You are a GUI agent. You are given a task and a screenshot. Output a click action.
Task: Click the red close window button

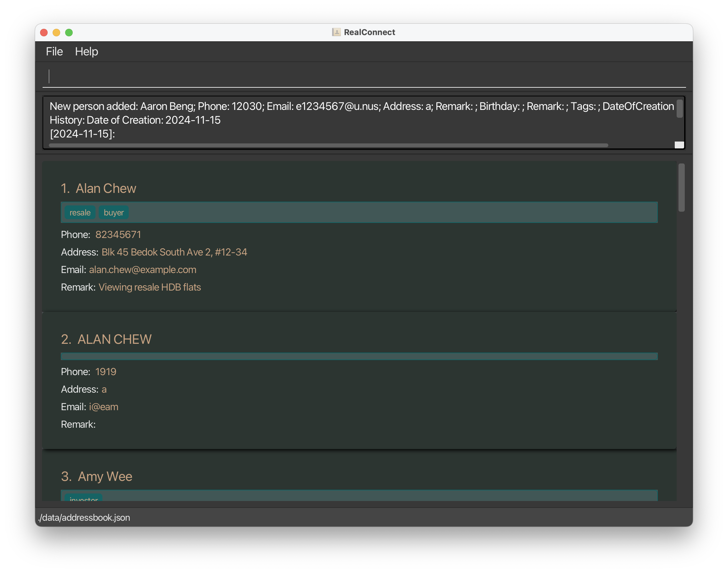click(44, 33)
